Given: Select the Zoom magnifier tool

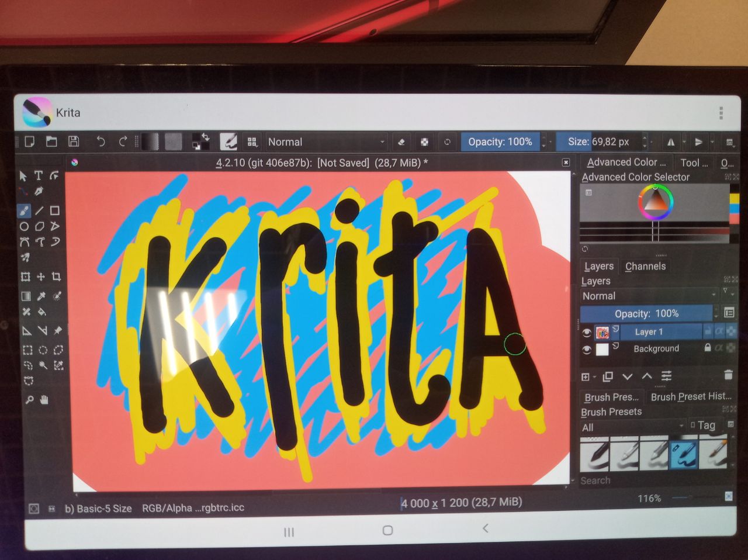Looking at the screenshot, I should [x=29, y=400].
